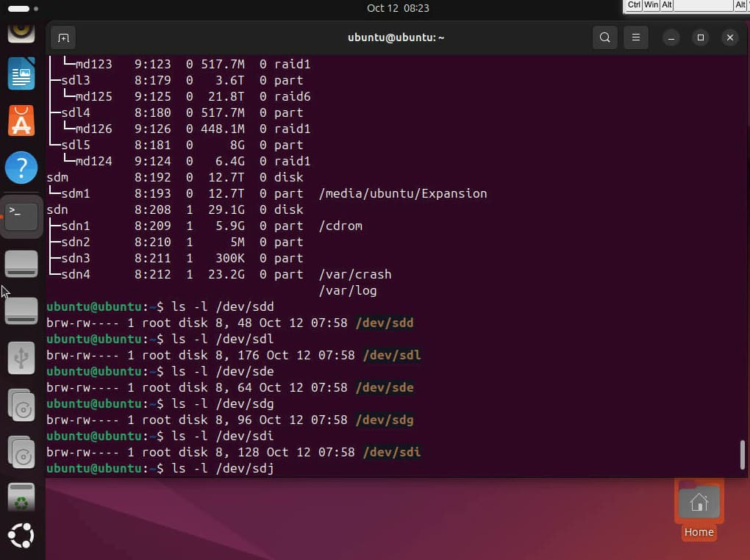Screen dimensions: 750x560
Task: Click the Terminal icon in the dock
Action: click(21, 216)
